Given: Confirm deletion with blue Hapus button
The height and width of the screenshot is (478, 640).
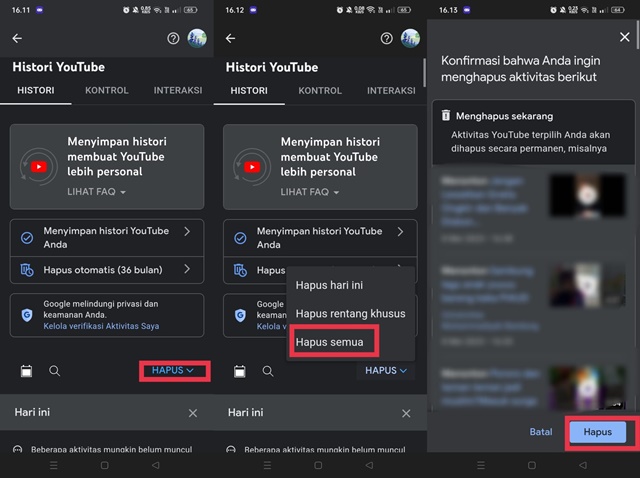Looking at the screenshot, I should [598, 432].
